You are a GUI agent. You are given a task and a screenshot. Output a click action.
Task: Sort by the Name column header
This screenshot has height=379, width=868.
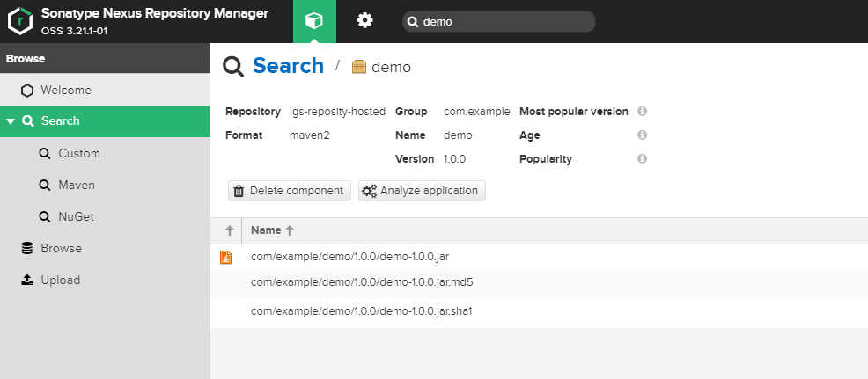click(x=266, y=230)
